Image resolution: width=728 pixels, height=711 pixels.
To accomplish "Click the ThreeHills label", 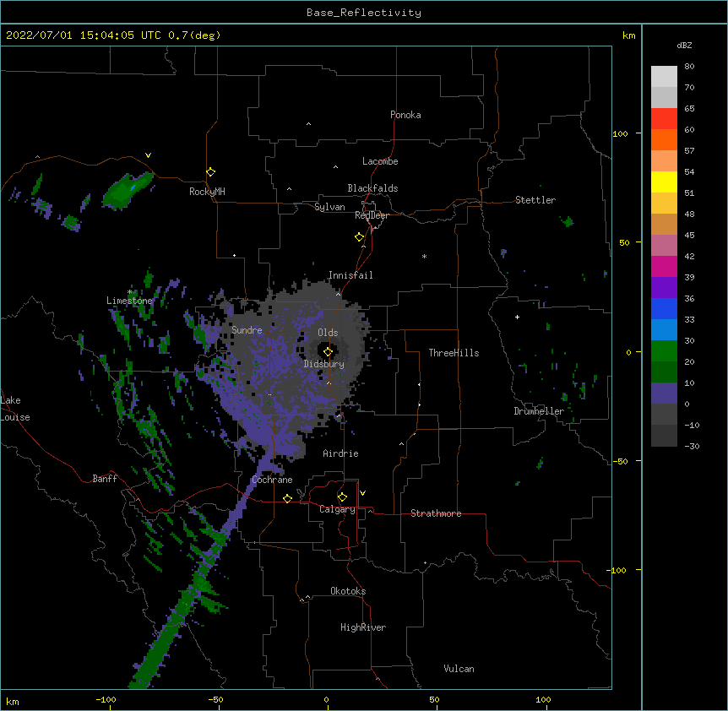I will [x=454, y=353].
